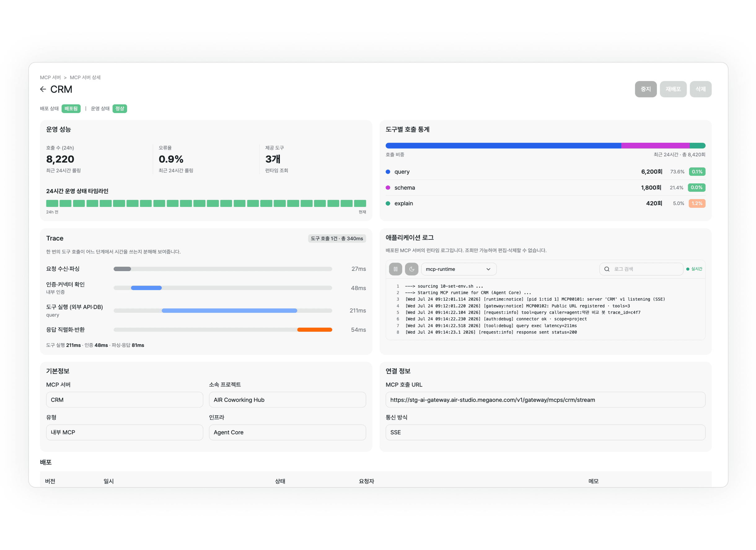Click the 재배포 redeploy button
The image size is (756, 550).
[673, 89]
